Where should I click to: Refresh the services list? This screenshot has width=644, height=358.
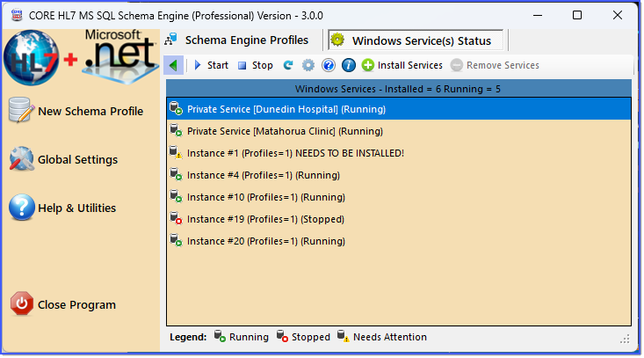click(288, 65)
